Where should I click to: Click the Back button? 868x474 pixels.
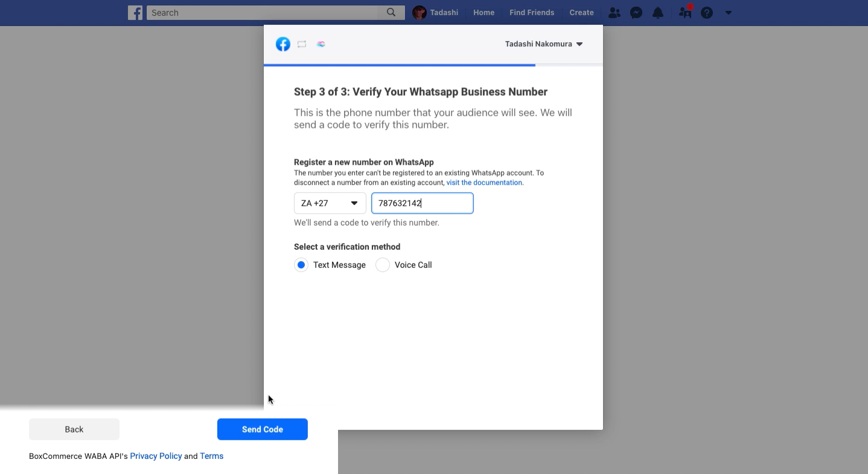[x=74, y=429]
